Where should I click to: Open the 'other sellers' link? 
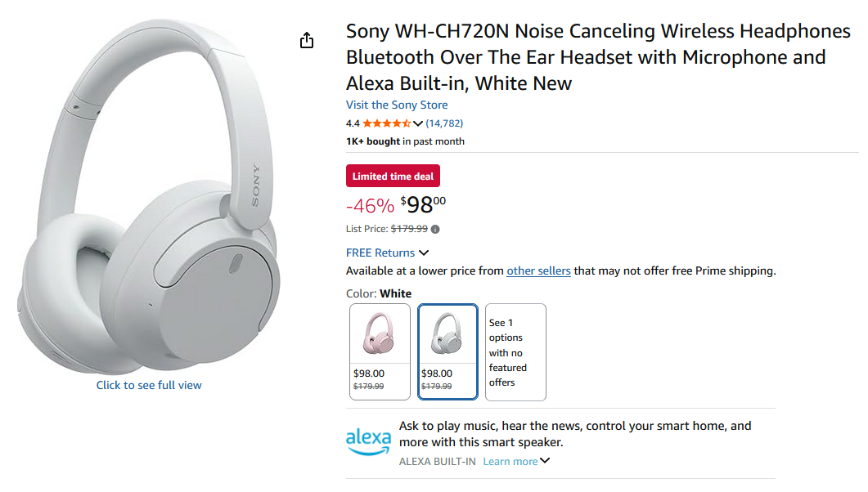[538, 271]
